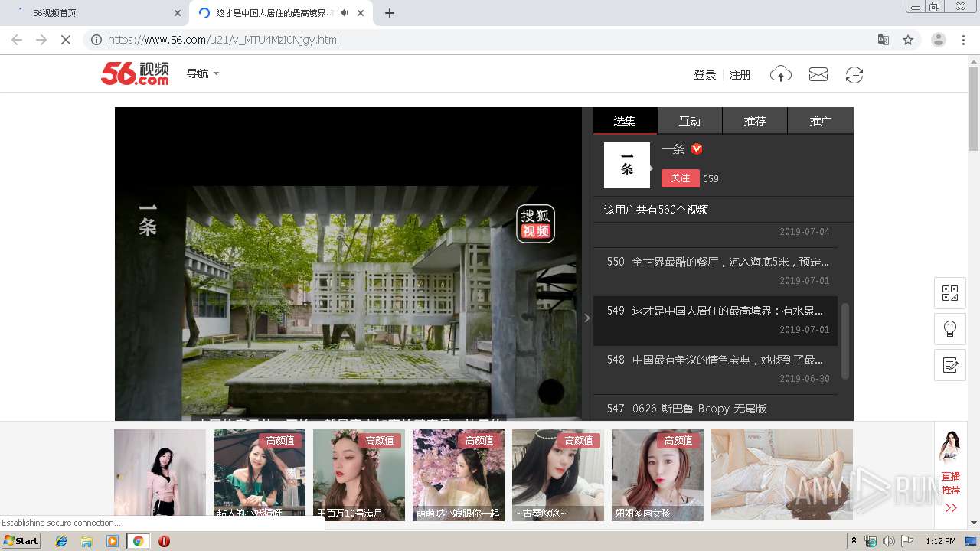Open the Chrome three-dot menu
The height and width of the screenshot is (551, 980).
coord(964,40)
